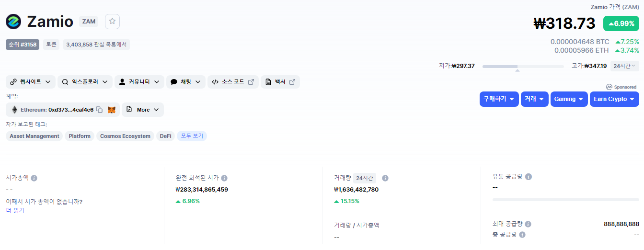Change the 24시간 price range selector
This screenshot has width=644, height=250.
click(x=624, y=66)
